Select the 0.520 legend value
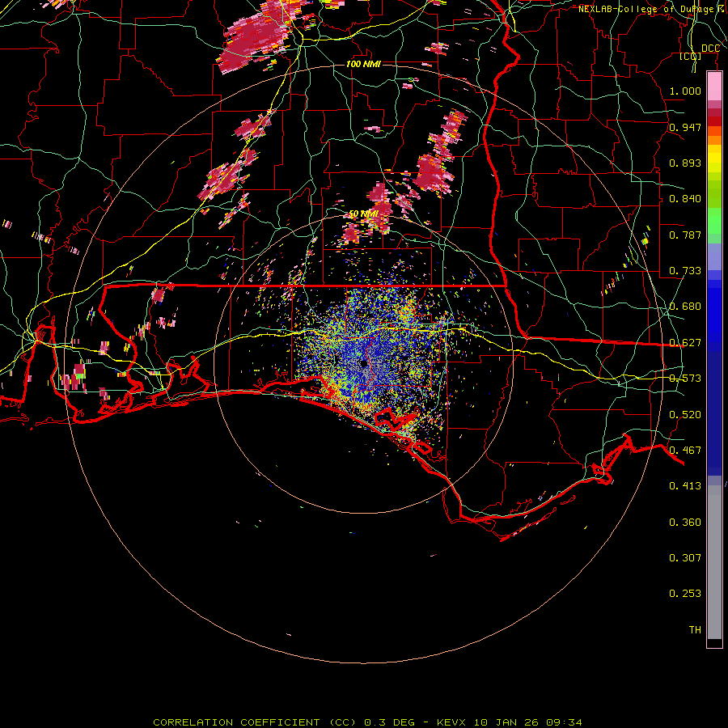This screenshot has width=728, height=728. point(685,415)
